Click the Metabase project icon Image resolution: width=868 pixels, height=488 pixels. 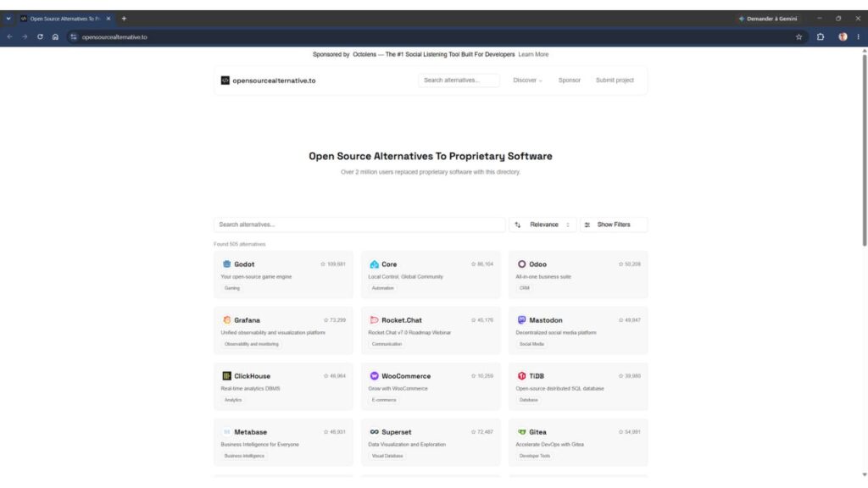click(x=226, y=431)
